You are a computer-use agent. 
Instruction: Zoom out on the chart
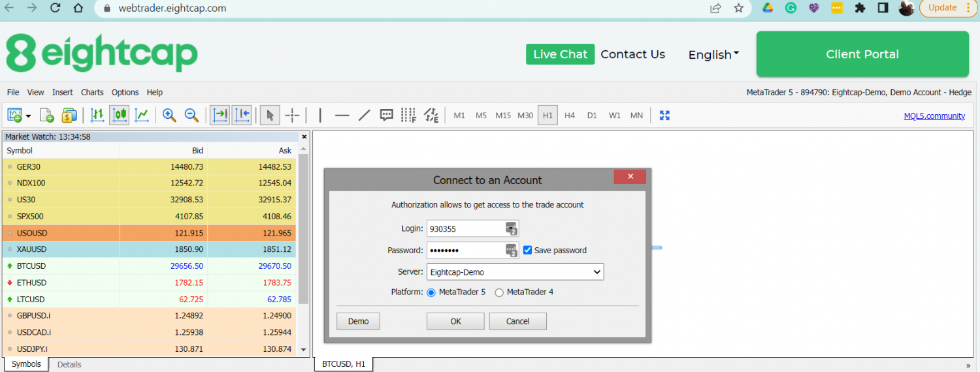191,116
